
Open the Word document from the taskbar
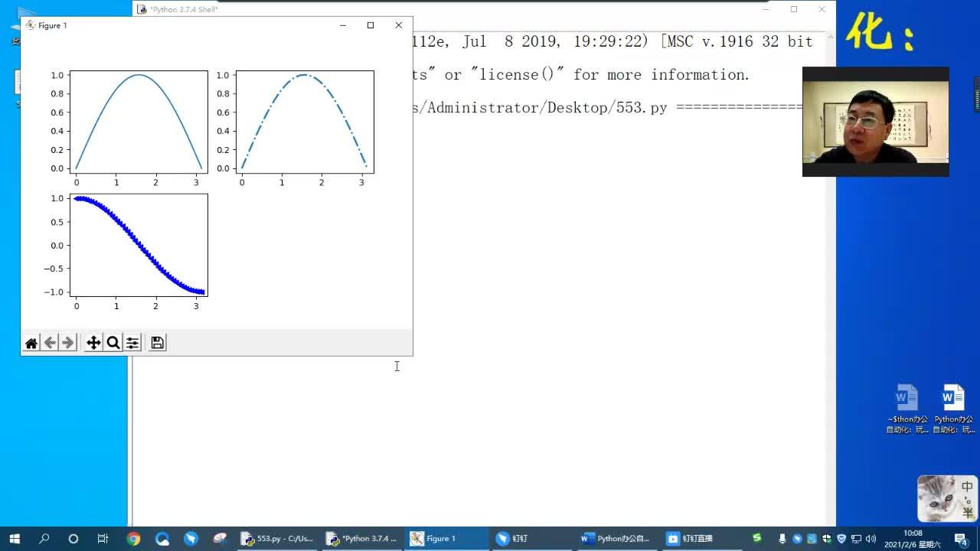pyautogui.click(x=616, y=539)
